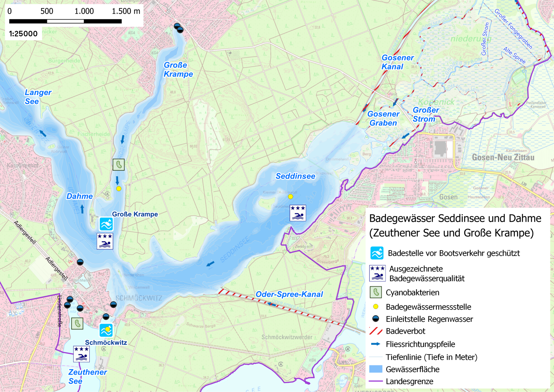This screenshot has width=554, height=392.
Task: Click the flow arrow beside the Dahme label
Action: click(82, 209)
